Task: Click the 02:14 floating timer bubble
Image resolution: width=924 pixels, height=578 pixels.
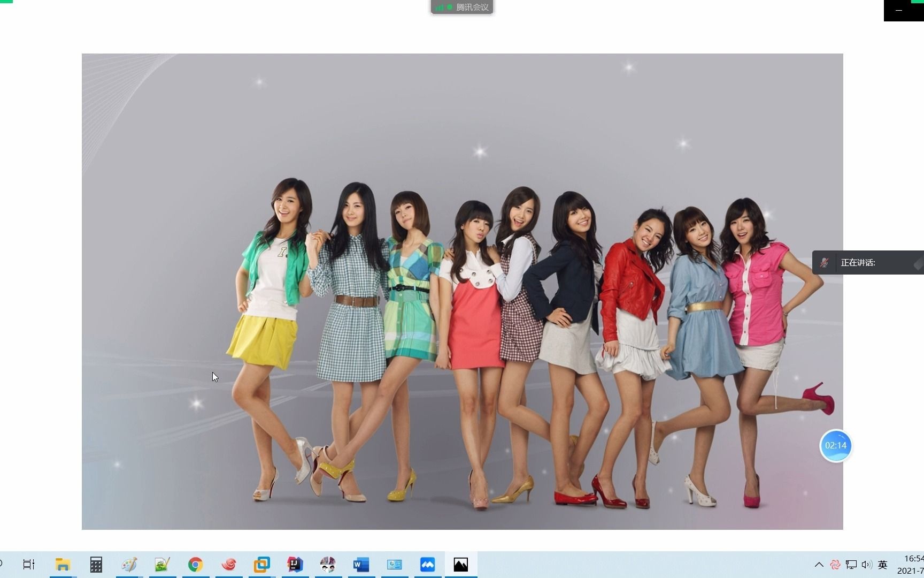Action: [x=836, y=445]
